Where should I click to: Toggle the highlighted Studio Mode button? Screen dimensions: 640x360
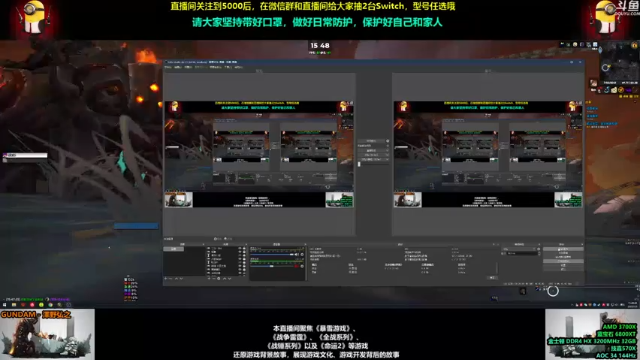(563, 261)
